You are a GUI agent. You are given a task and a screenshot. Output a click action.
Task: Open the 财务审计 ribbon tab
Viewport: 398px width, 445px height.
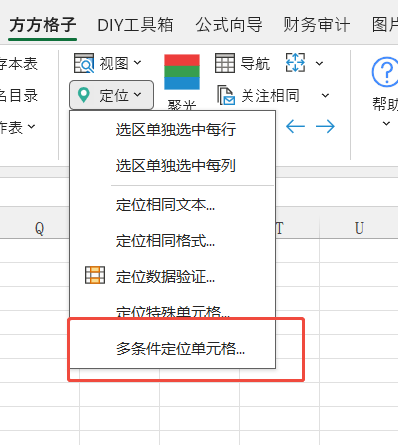pyautogui.click(x=317, y=25)
